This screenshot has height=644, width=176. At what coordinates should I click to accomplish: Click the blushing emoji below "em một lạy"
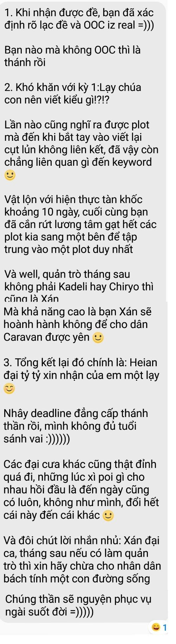[x=9, y=389]
